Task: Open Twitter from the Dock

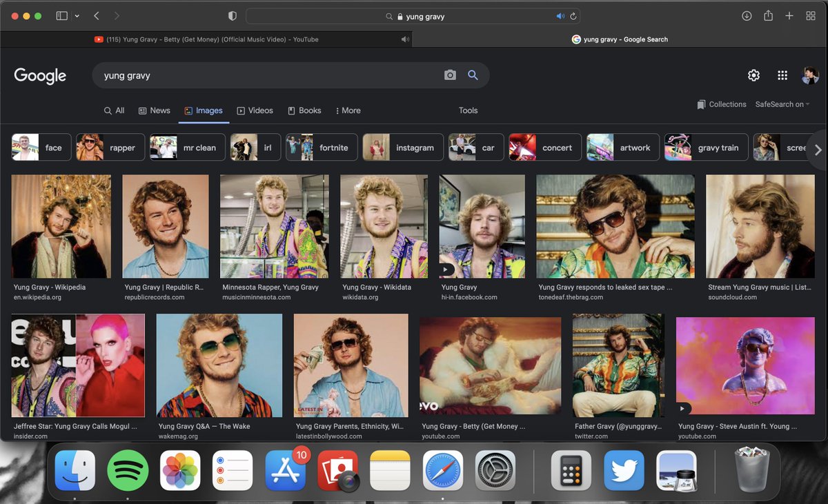Action: pos(624,470)
